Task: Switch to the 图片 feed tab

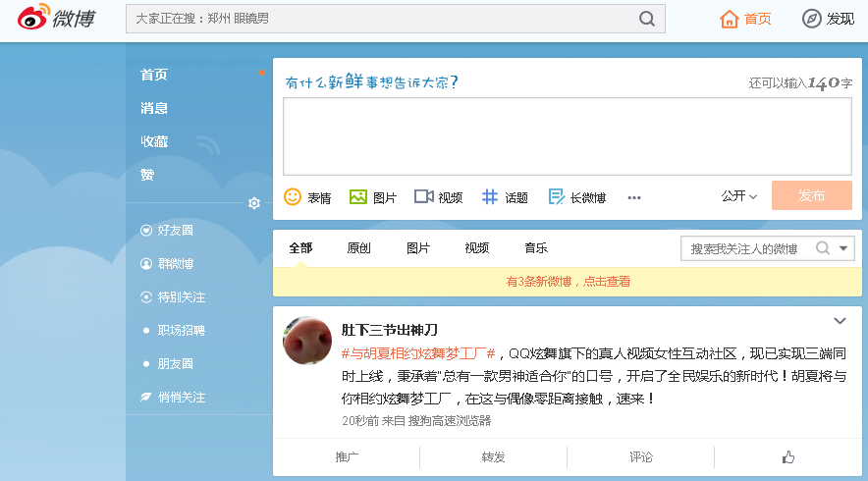Action: (x=418, y=248)
